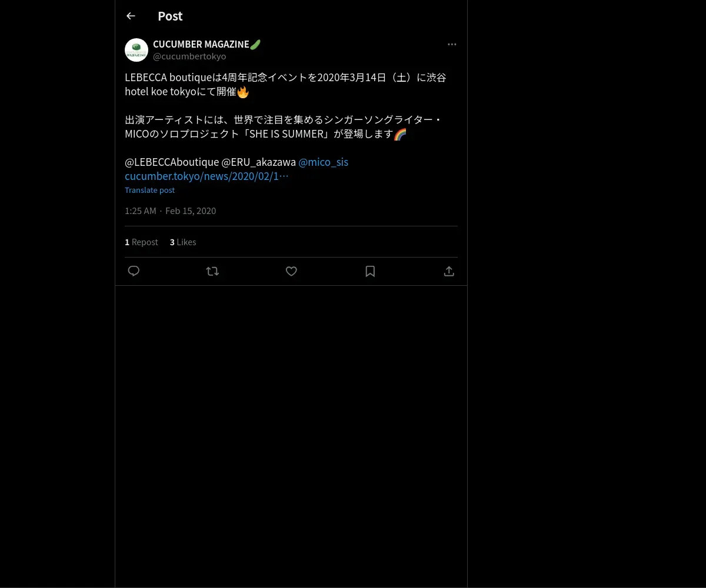The image size is (706, 588).
Task: Click the repost arrows icon
Action: 212,271
